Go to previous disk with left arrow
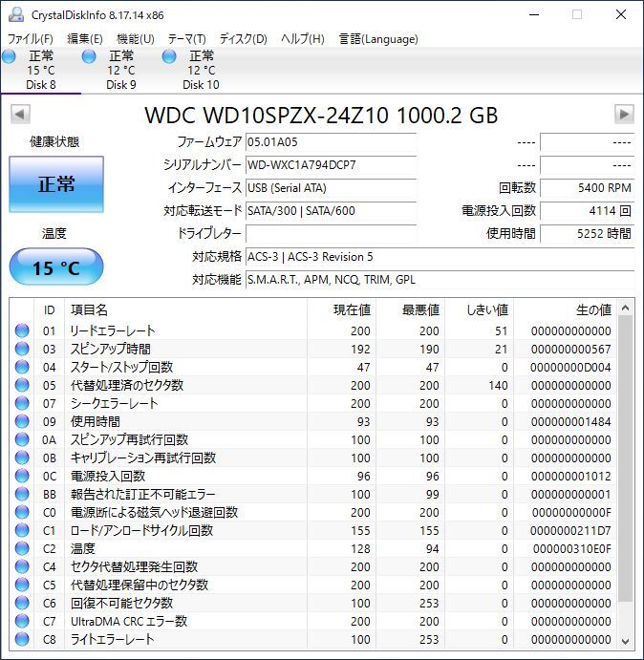The height and width of the screenshot is (660, 644). tap(20, 114)
